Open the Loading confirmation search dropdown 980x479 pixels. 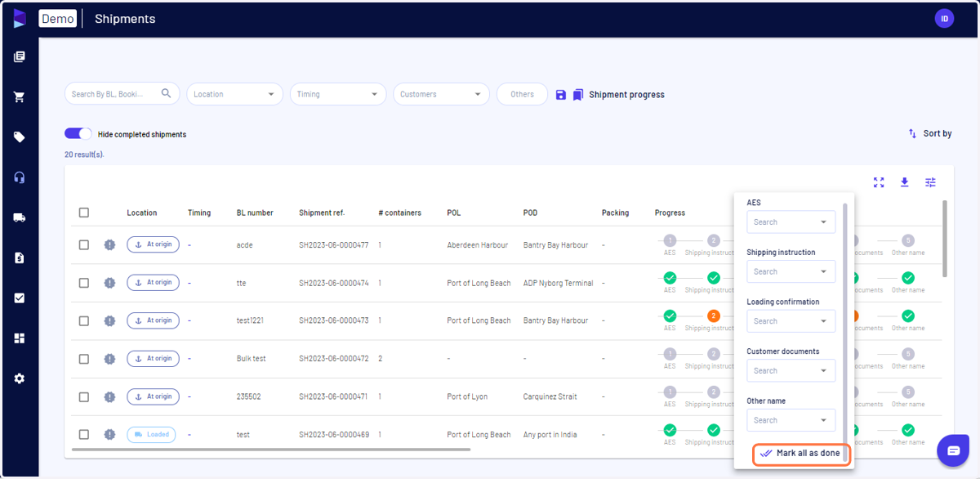(x=791, y=321)
